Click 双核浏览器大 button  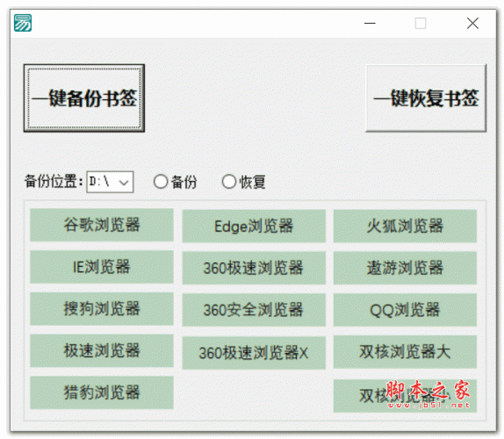pos(405,352)
